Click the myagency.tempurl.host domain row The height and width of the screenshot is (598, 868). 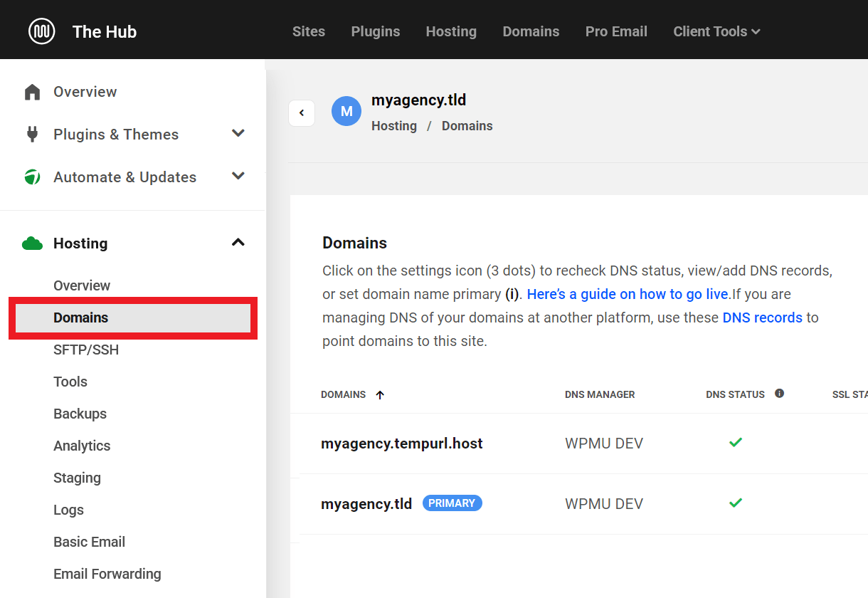click(x=402, y=444)
